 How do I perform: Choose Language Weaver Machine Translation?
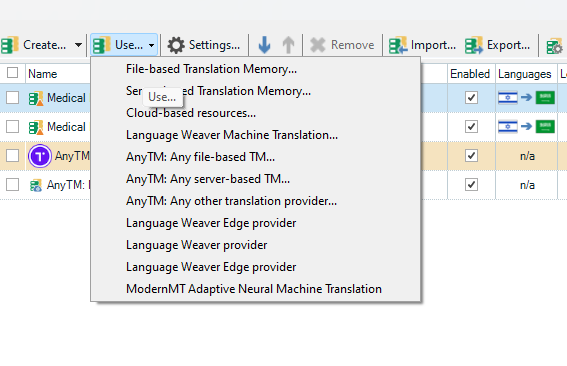click(x=255, y=135)
